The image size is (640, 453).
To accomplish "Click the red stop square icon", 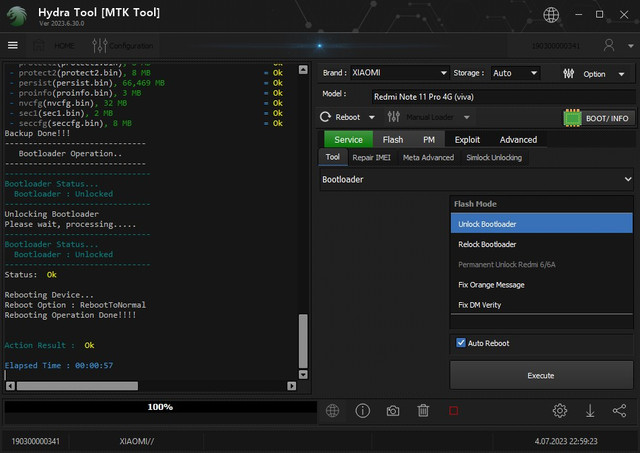I will [453, 411].
